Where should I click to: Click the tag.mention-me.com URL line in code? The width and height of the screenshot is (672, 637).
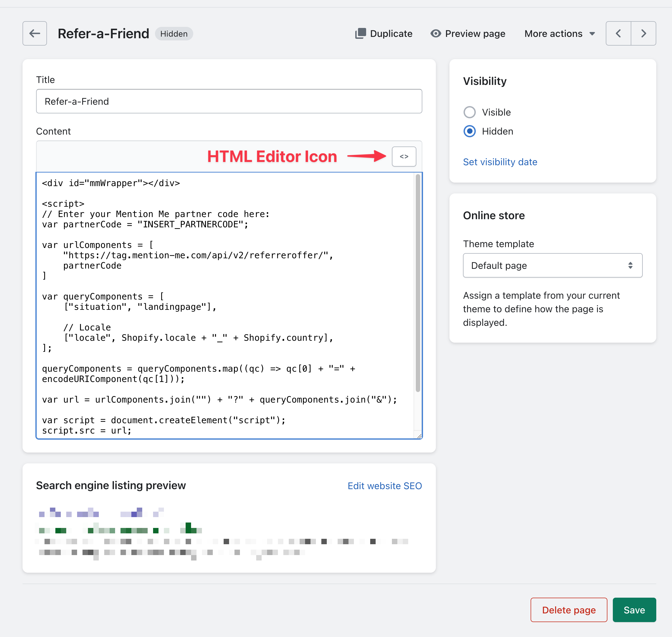(198, 255)
